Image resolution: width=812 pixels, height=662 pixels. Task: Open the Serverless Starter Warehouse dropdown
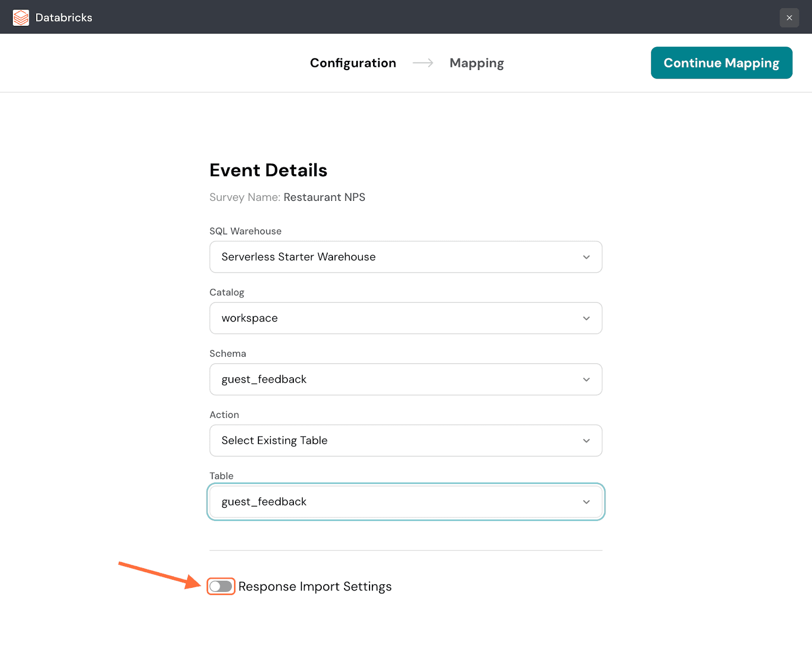click(396, 257)
